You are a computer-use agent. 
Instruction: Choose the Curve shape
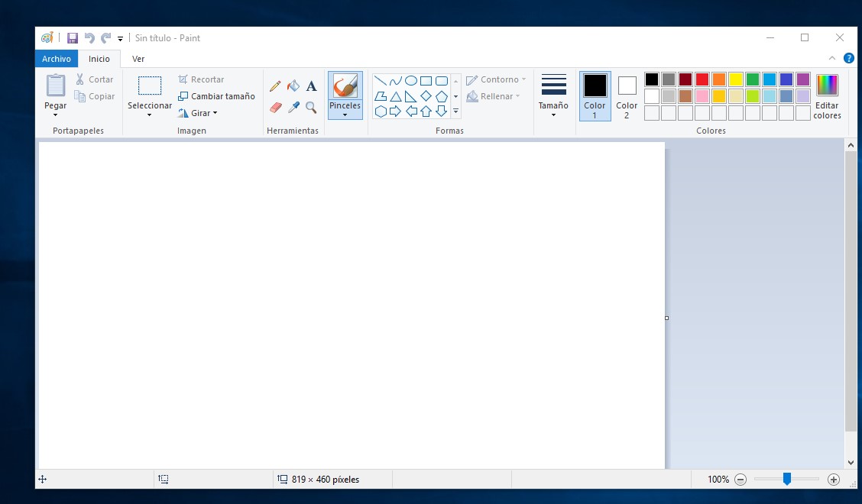395,81
